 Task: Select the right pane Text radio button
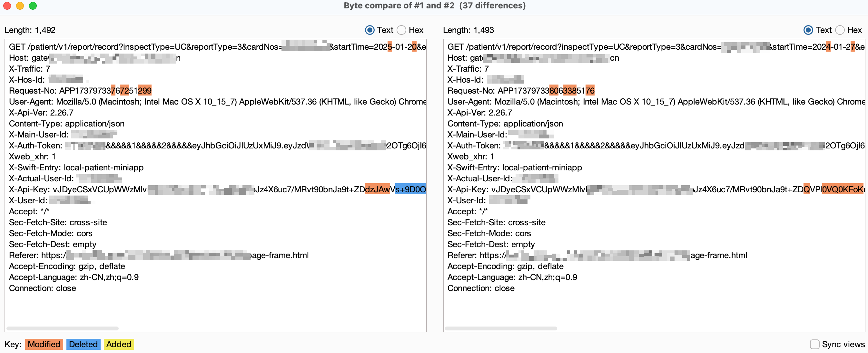pos(808,30)
